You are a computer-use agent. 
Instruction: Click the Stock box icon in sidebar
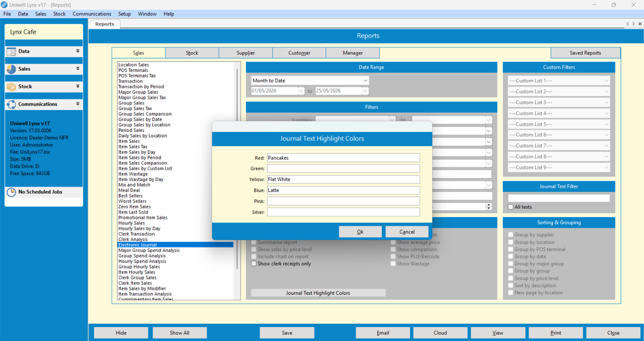(x=11, y=87)
